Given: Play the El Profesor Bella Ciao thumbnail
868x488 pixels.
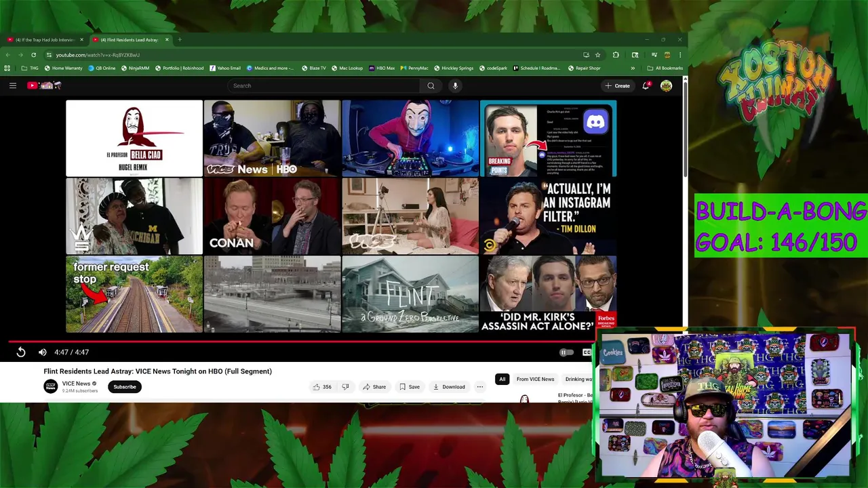Looking at the screenshot, I should point(134,138).
